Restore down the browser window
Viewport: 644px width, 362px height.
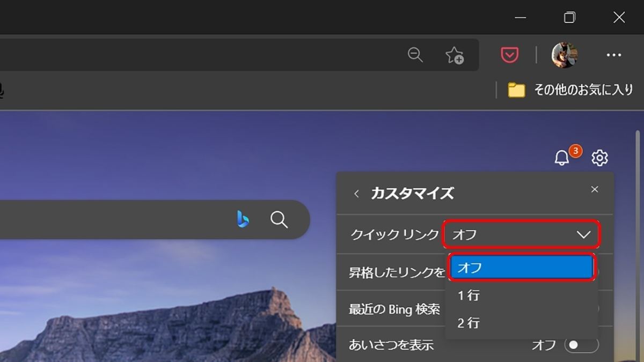coord(569,18)
